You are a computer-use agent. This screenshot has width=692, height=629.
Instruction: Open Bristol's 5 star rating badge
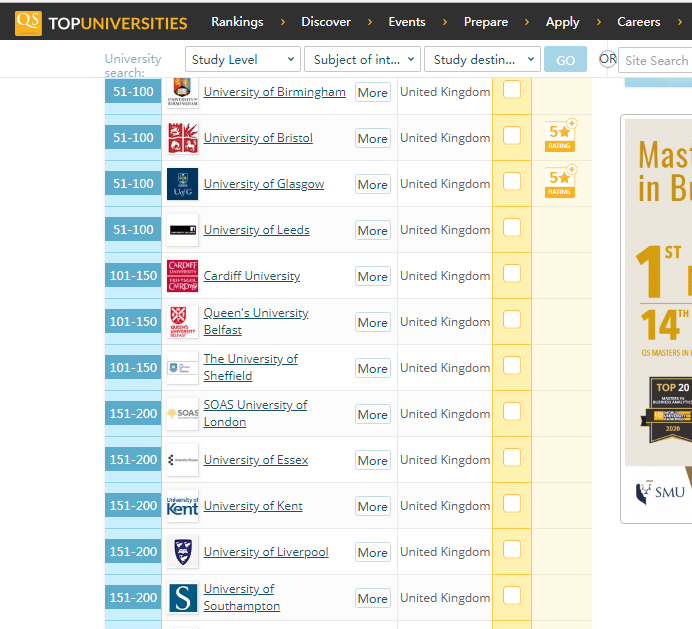(x=560, y=136)
